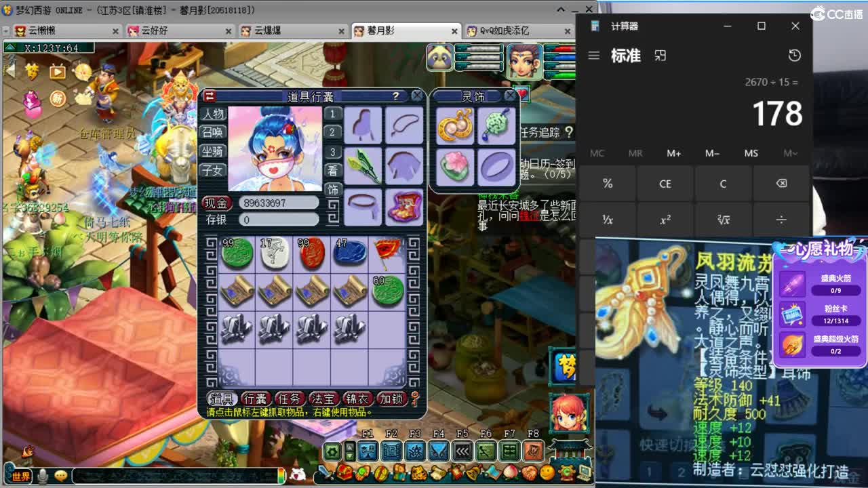The image size is (868, 488).
Task: Select the red flag item in inventory
Action: click(387, 253)
